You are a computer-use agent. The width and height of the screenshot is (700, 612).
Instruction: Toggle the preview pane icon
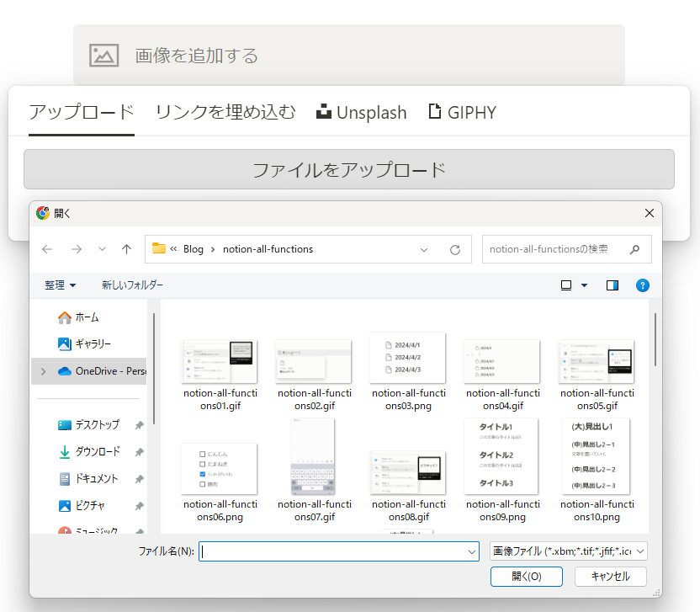(612, 285)
